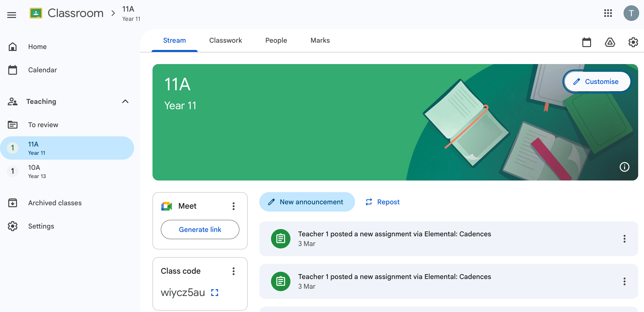Viewport: 644px width, 312px height.
Task: Switch to the People tab
Action: [x=276, y=41]
